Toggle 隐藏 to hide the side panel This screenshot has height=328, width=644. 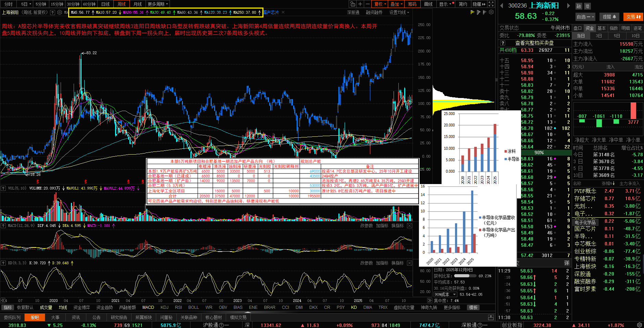pos(479,4)
